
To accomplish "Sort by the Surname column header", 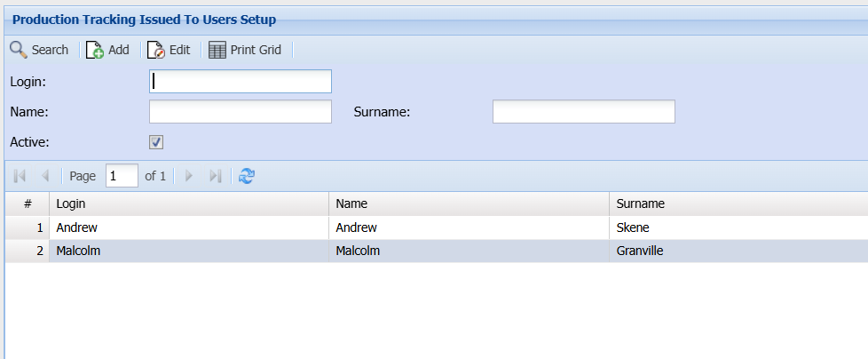I will tap(738, 203).
